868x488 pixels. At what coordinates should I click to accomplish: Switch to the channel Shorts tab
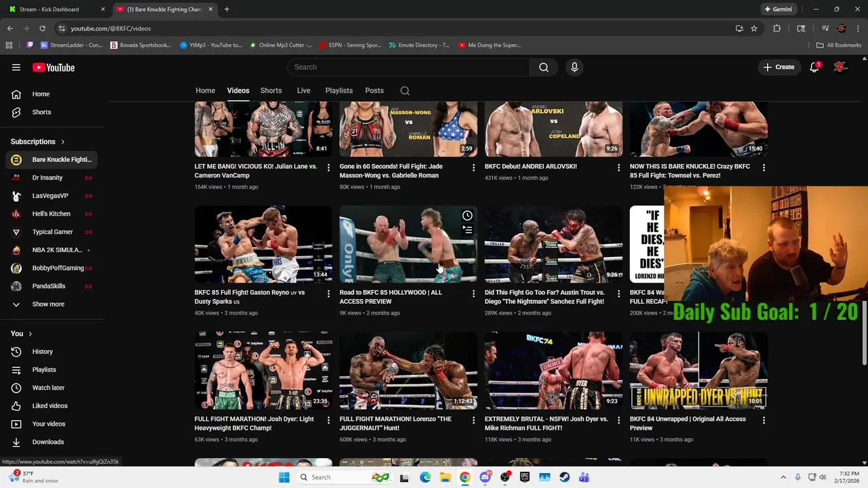271,91
